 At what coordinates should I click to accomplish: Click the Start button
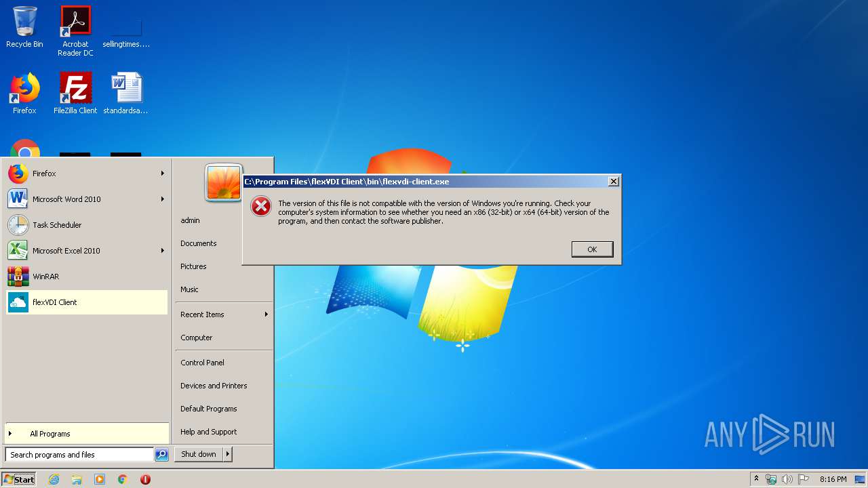(x=19, y=479)
